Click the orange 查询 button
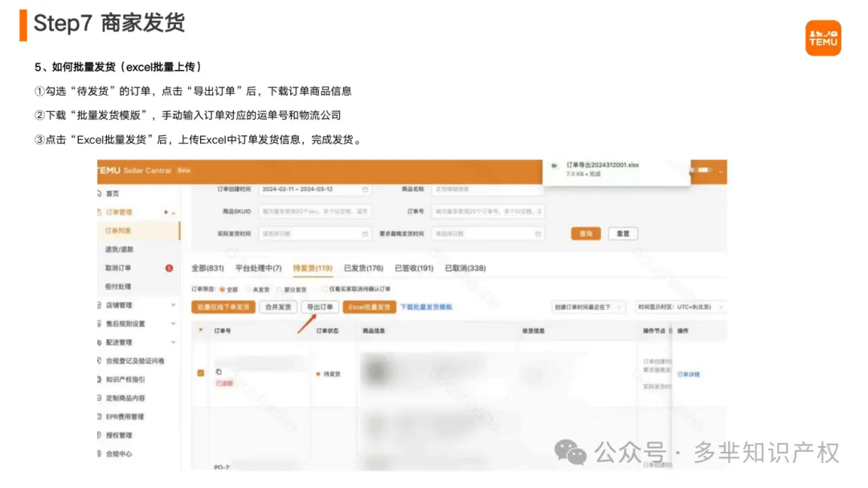868x488 pixels. [586, 234]
